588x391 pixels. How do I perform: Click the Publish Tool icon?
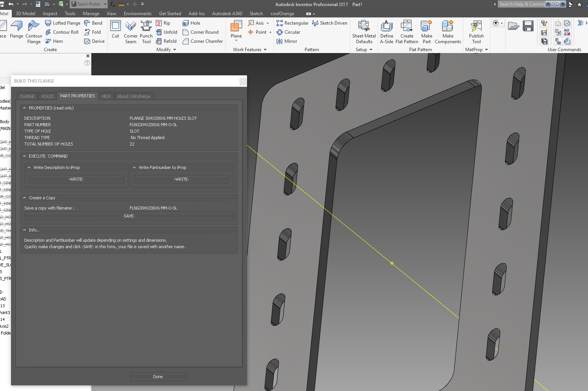pos(476,32)
